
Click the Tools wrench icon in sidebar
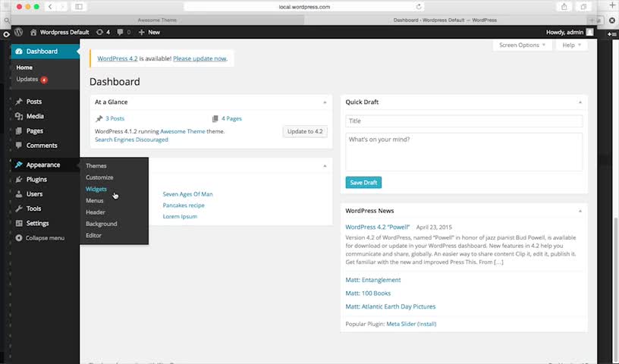[18, 209]
